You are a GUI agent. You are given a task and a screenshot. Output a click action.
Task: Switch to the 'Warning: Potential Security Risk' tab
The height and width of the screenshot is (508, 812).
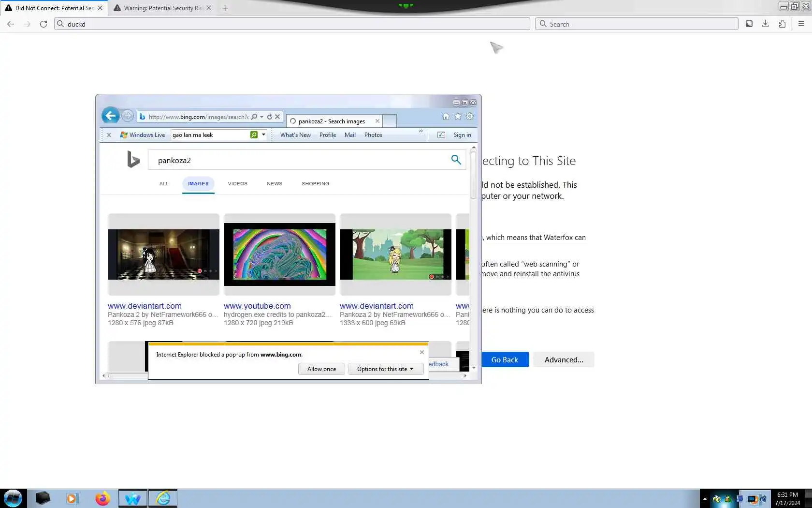[162, 8]
